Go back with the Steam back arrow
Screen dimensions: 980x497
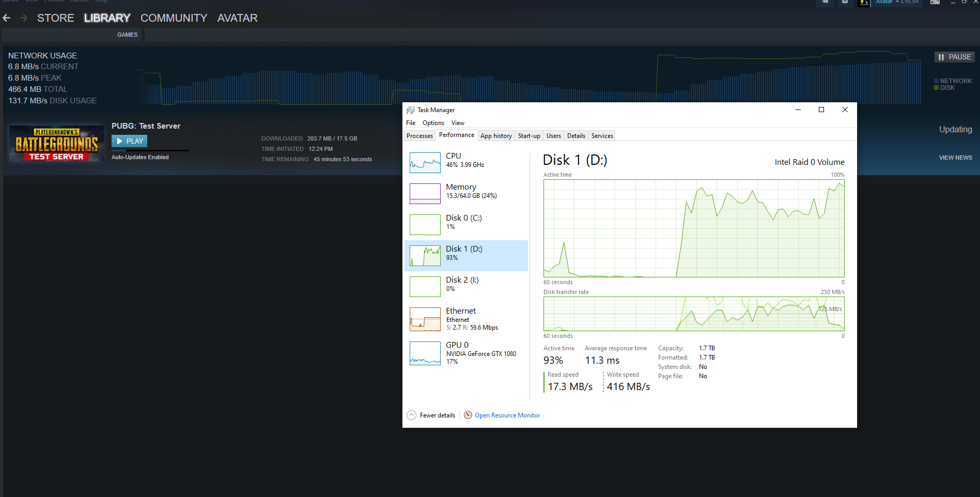(7, 18)
